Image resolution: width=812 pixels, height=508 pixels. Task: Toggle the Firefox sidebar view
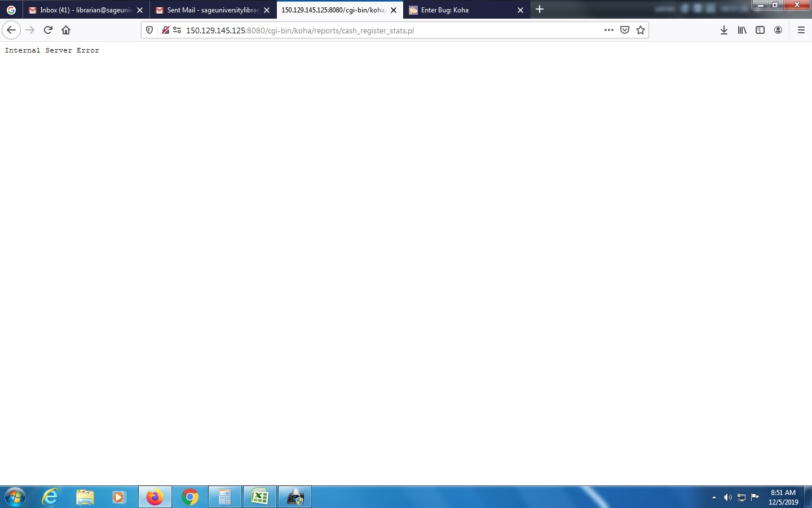760,30
